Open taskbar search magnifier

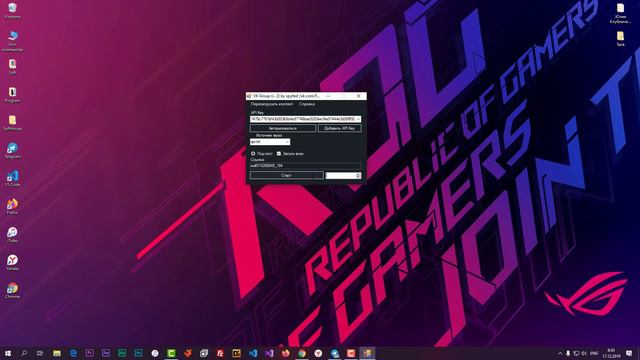[x=24, y=353]
